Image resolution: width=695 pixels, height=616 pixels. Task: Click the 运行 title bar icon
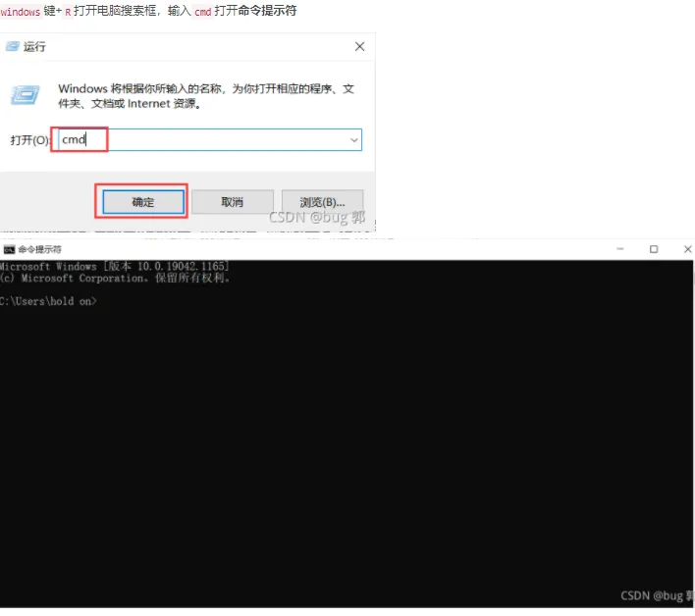[13, 46]
